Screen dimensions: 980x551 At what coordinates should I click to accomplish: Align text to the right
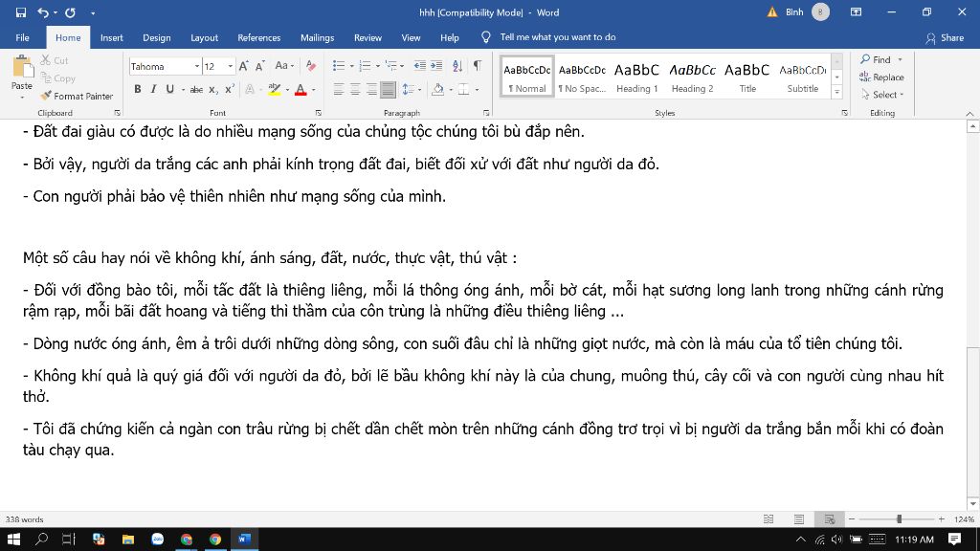(371, 90)
